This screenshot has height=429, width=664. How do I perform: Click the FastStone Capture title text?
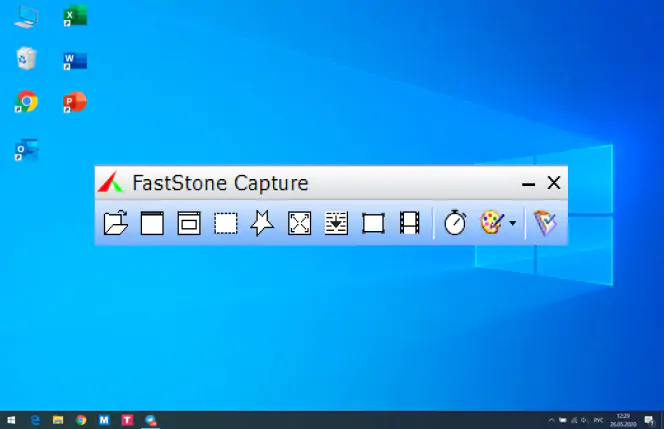pyautogui.click(x=220, y=183)
